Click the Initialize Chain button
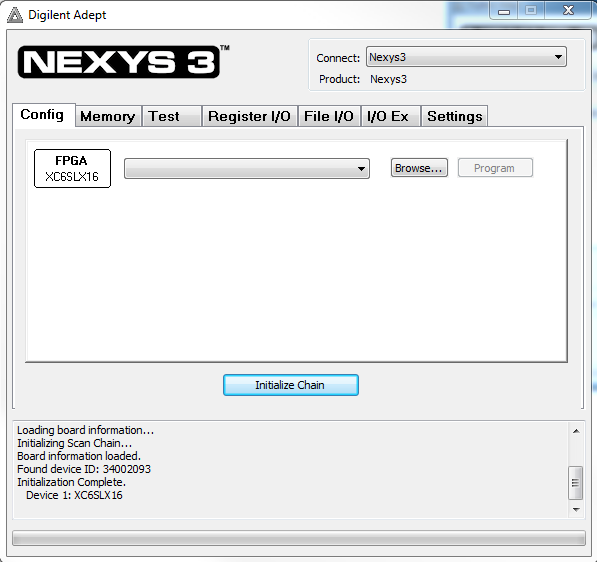 291,385
